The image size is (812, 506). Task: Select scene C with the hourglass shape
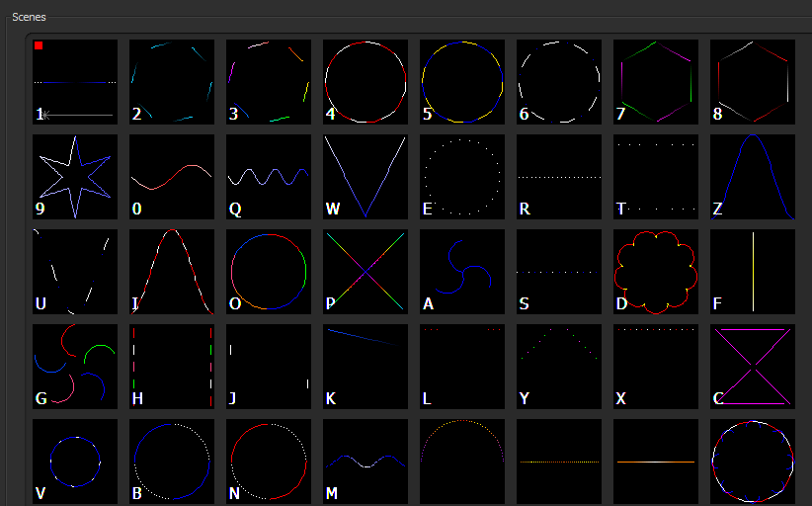point(753,367)
